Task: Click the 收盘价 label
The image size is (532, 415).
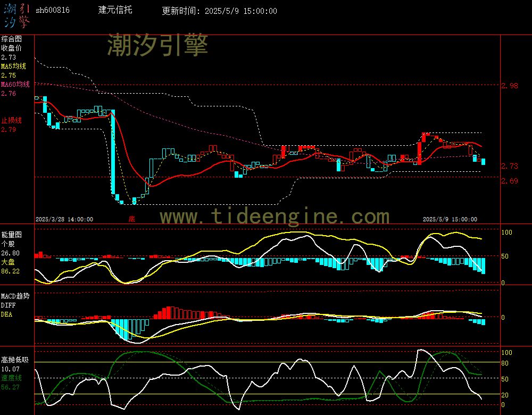Action: pyautogui.click(x=11, y=48)
